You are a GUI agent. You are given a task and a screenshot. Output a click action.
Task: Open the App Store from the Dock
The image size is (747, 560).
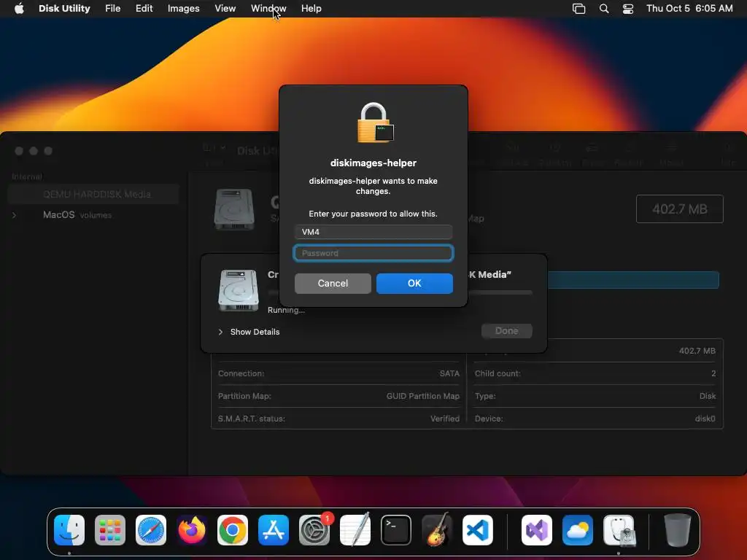tap(274, 530)
